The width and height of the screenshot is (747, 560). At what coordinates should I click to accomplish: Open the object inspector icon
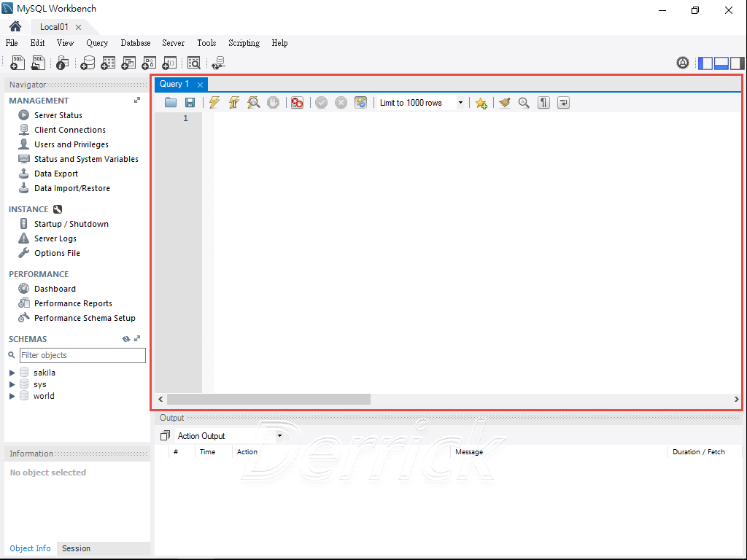click(63, 63)
